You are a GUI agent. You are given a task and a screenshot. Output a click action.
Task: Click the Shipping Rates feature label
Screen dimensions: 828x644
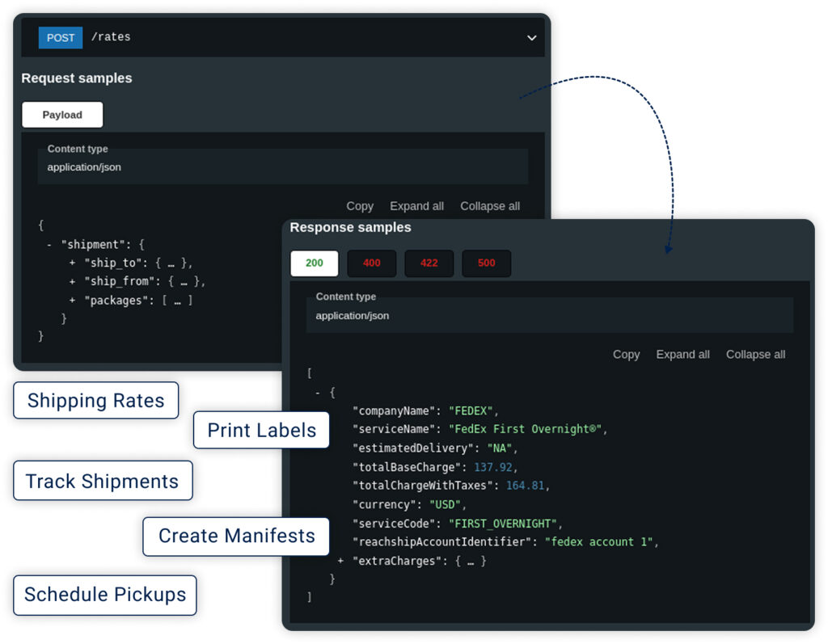[95, 401]
